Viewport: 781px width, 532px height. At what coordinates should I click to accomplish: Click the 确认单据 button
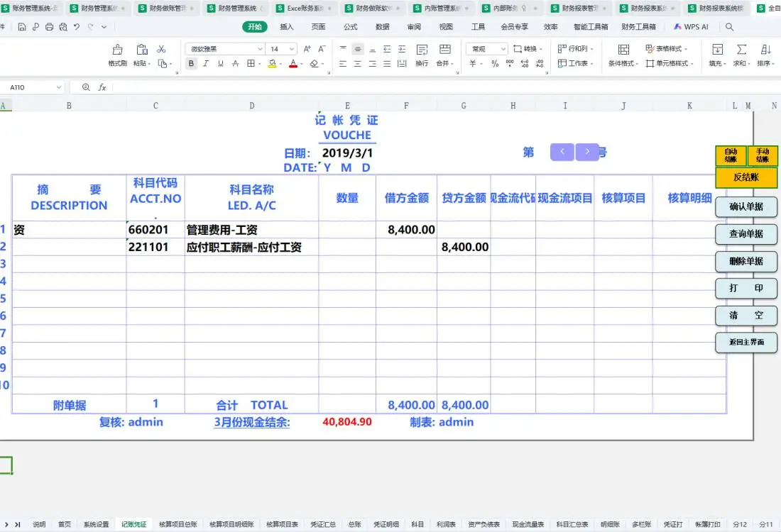pyautogui.click(x=745, y=207)
